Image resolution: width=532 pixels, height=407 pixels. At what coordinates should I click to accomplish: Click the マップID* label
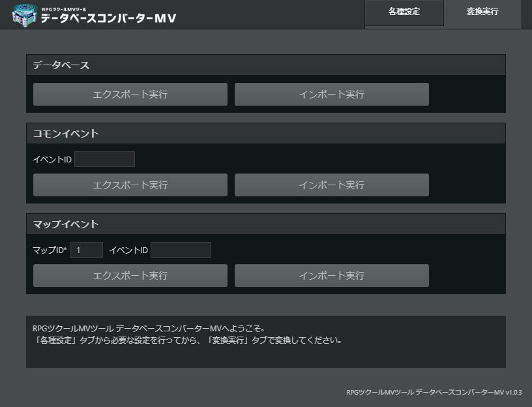[50, 250]
